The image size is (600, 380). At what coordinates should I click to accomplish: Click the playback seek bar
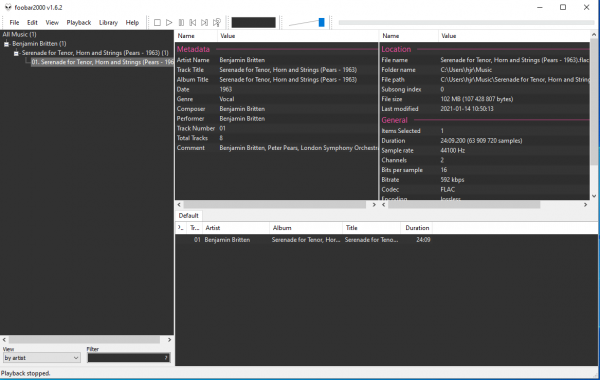pyautogui.click(x=466, y=23)
